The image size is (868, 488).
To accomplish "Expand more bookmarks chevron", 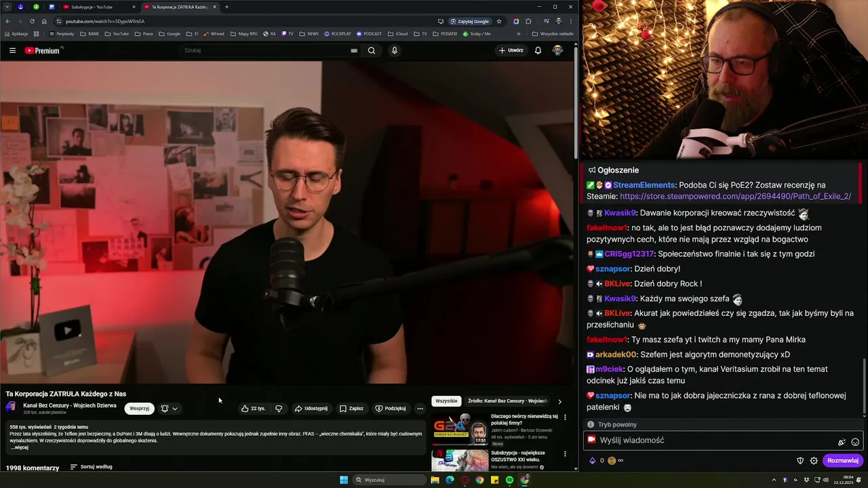I will (519, 34).
